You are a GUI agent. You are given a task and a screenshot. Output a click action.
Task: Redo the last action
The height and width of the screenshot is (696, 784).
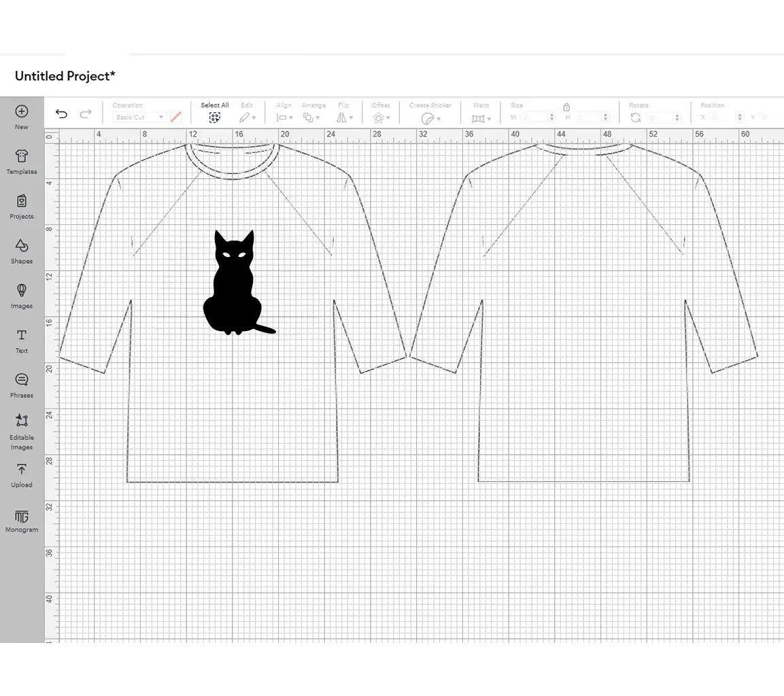[x=86, y=114]
